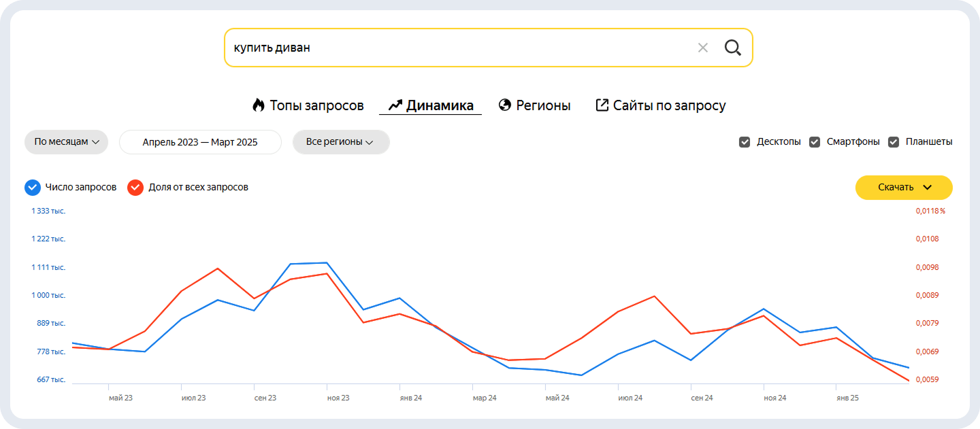Open the Топы запросов tab
This screenshot has width=980, height=429.
(x=308, y=105)
